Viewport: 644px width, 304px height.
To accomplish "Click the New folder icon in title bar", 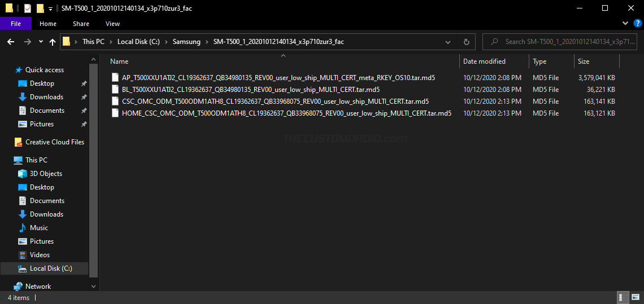I will point(40,8).
